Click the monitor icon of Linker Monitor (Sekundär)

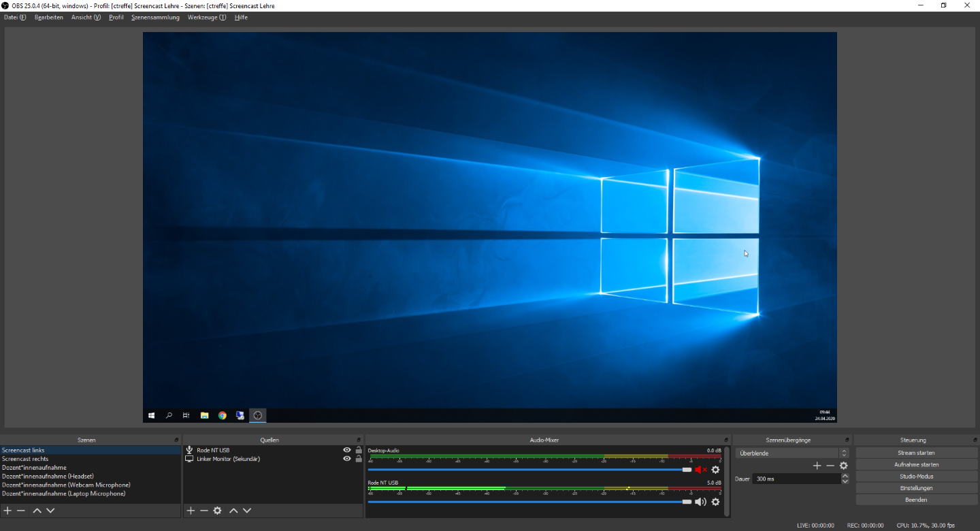pos(189,459)
